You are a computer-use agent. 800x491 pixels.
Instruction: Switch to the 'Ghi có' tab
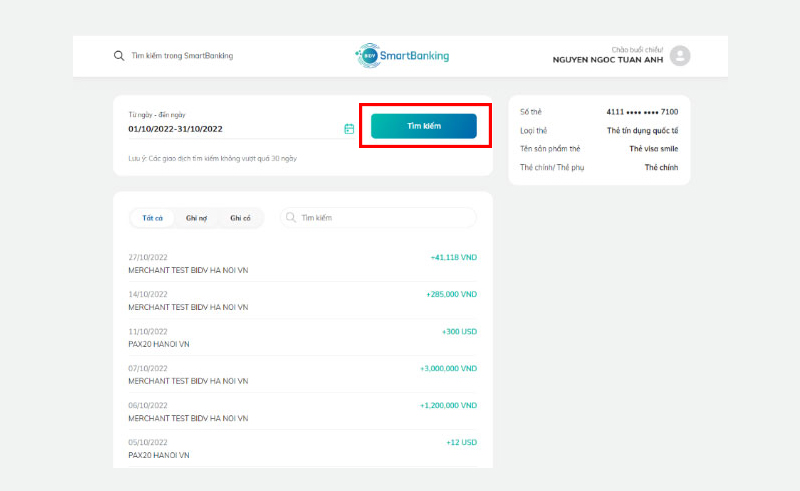coord(240,218)
